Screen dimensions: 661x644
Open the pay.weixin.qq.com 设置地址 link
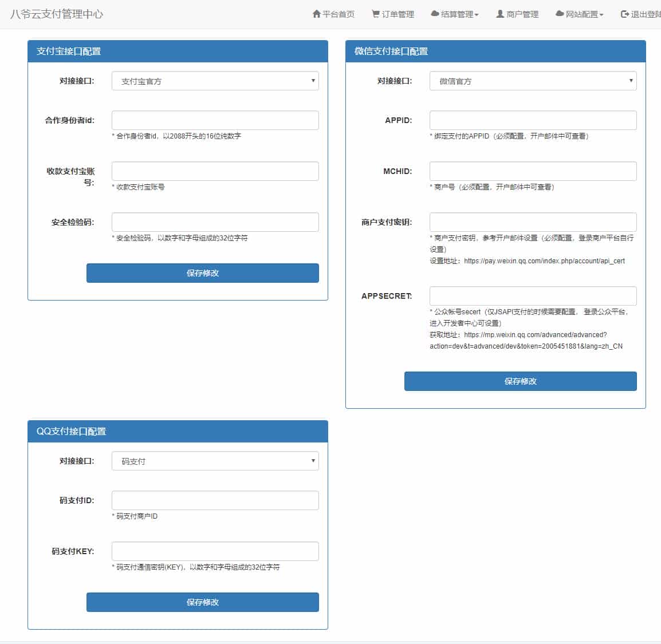tap(544, 261)
